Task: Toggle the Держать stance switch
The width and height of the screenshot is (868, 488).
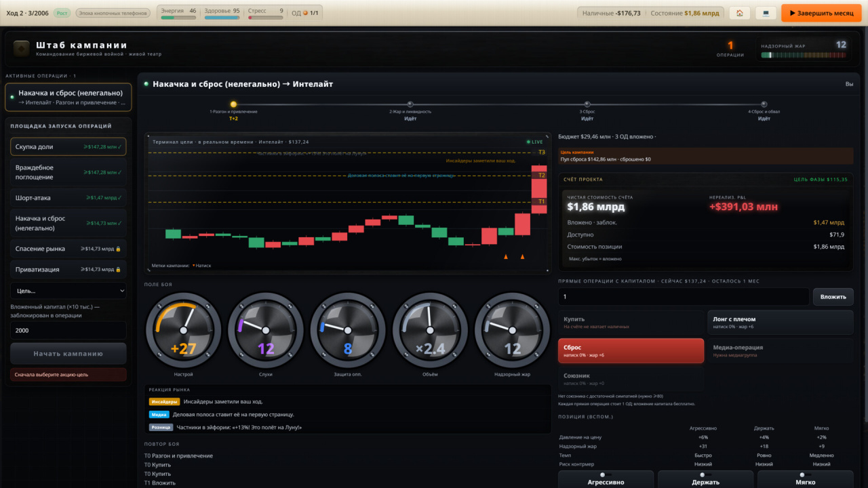Action: point(705,475)
